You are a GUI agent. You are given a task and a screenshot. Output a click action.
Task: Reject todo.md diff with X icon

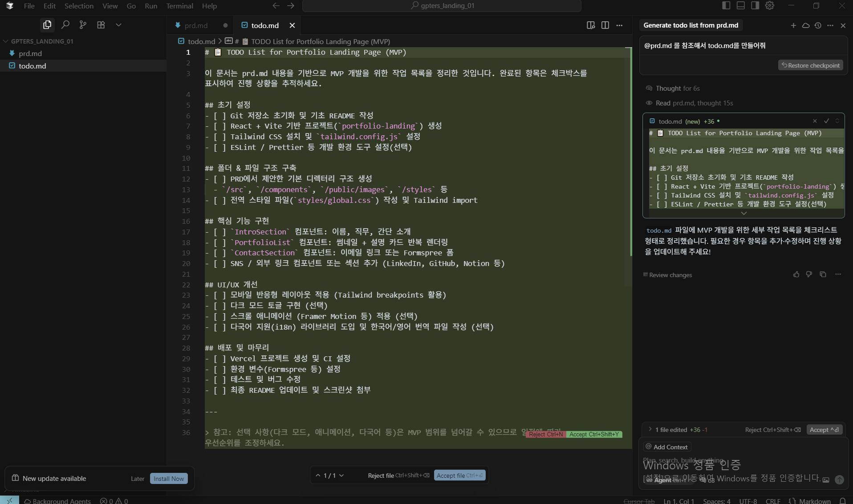815,121
